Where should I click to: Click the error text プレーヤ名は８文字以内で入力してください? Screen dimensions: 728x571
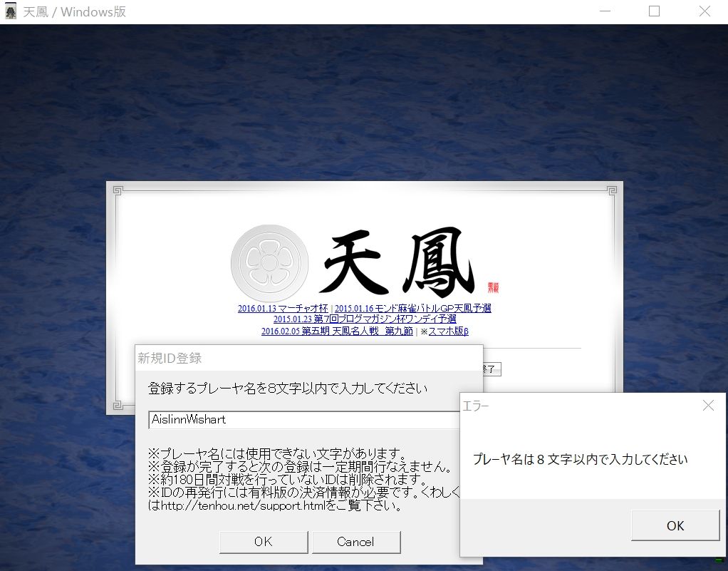pos(581,460)
